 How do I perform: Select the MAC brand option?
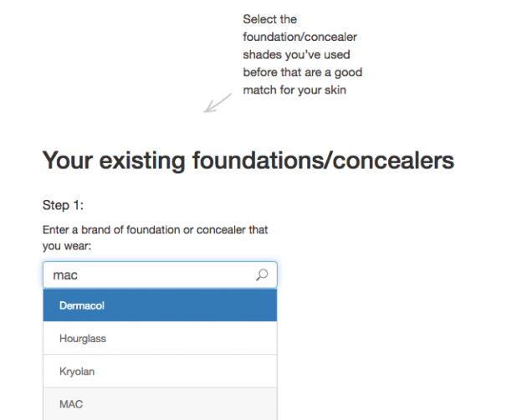[x=160, y=404]
